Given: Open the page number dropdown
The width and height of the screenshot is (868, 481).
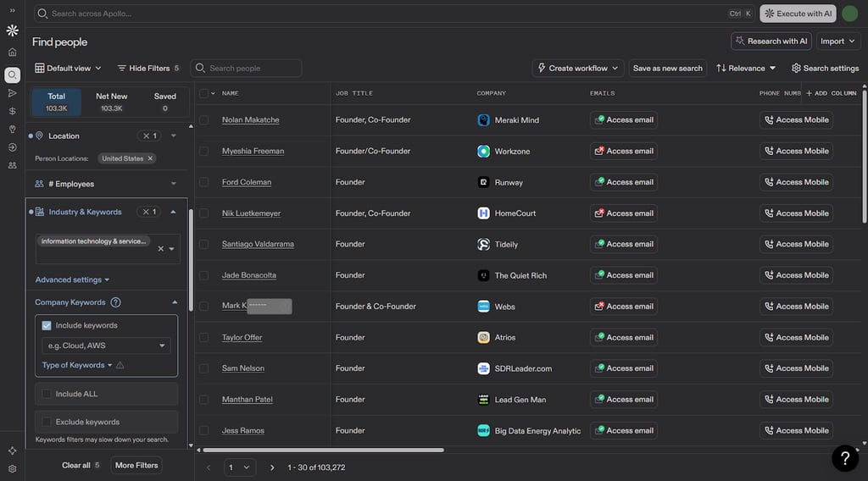Looking at the screenshot, I should coord(239,467).
